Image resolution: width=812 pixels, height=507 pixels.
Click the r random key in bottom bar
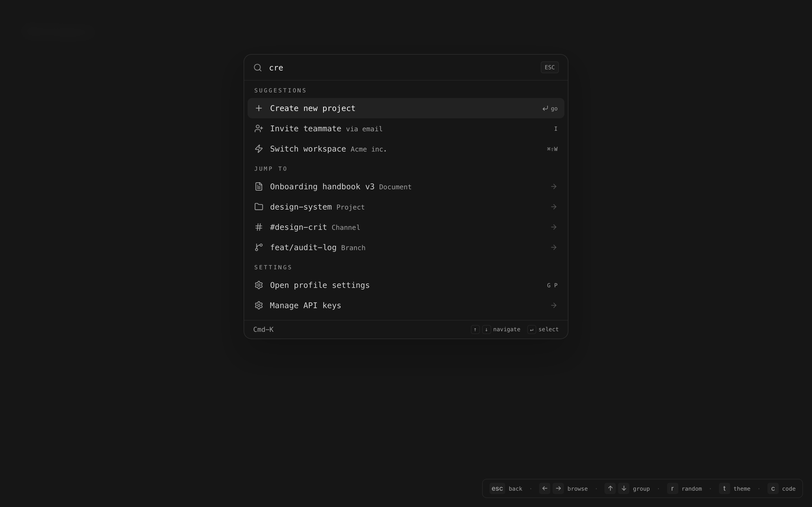tap(672, 489)
